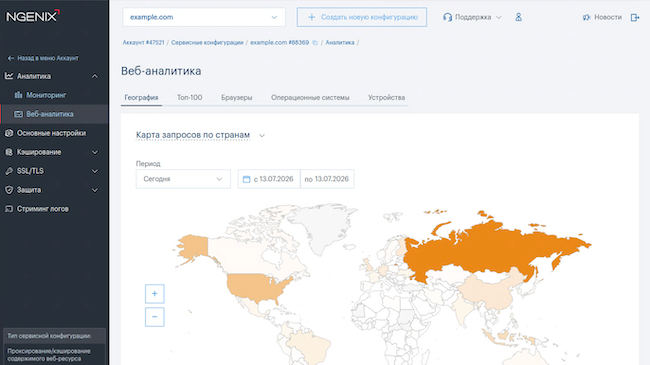
Task: Click the Поддержка headset icon
Action: (x=447, y=17)
